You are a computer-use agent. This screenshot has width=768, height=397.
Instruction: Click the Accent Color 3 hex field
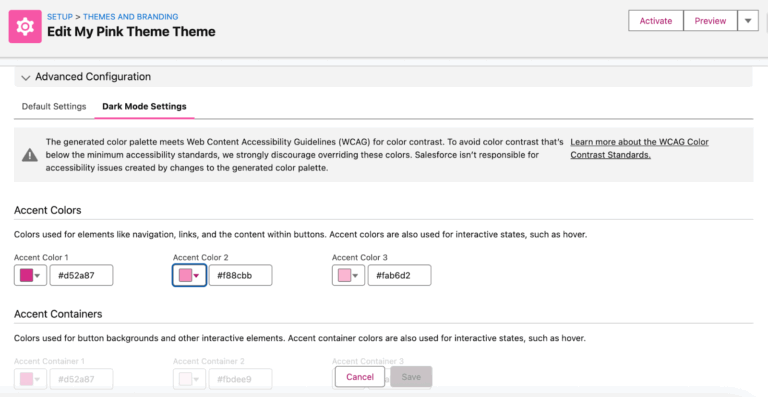tap(399, 275)
